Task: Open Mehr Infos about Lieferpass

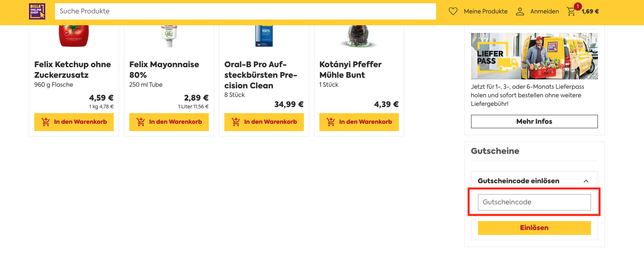Action: pyautogui.click(x=534, y=121)
